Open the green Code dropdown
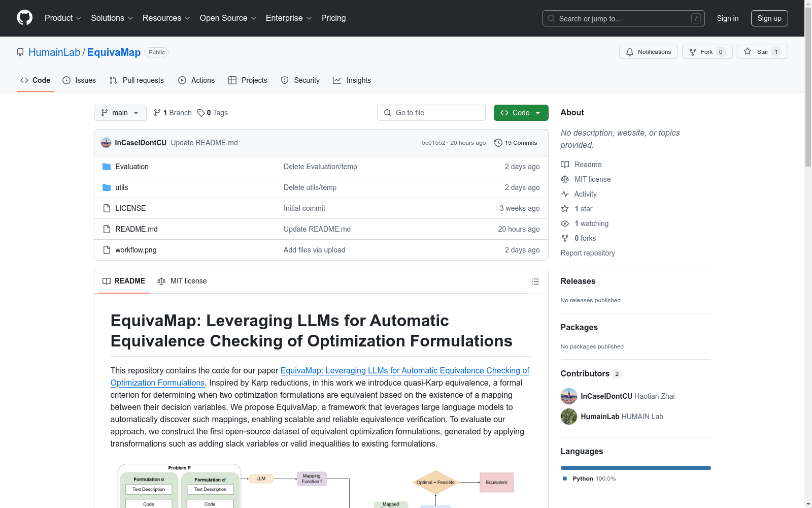The width and height of the screenshot is (812, 508). [x=521, y=113]
